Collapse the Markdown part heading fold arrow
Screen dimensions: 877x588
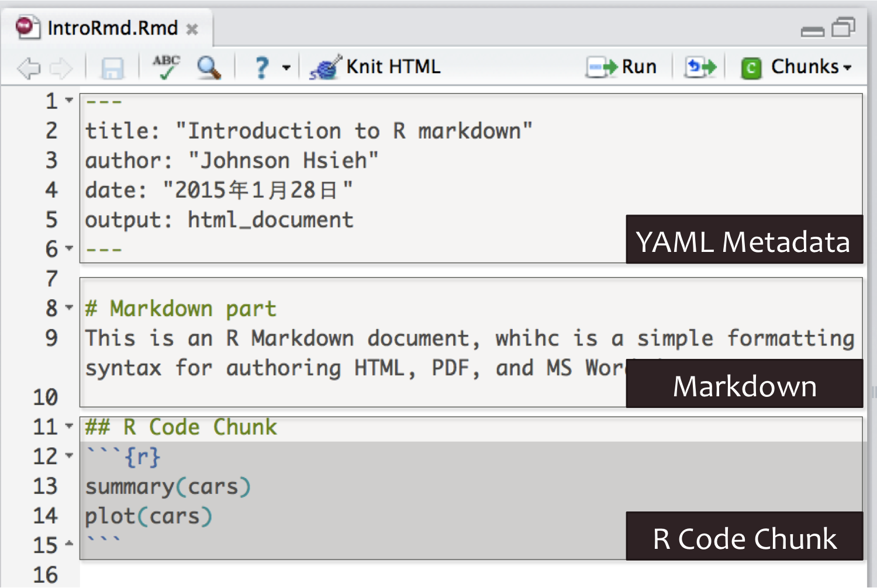(70, 307)
